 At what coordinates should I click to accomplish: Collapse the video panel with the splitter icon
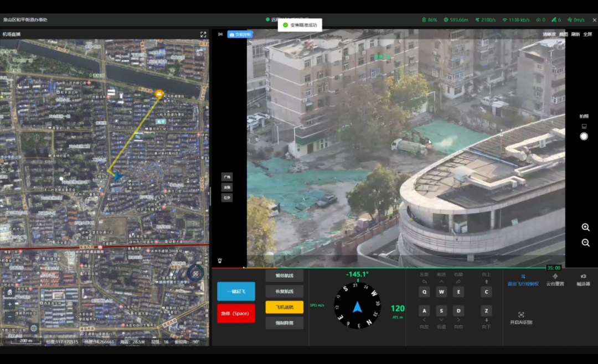tap(220, 34)
